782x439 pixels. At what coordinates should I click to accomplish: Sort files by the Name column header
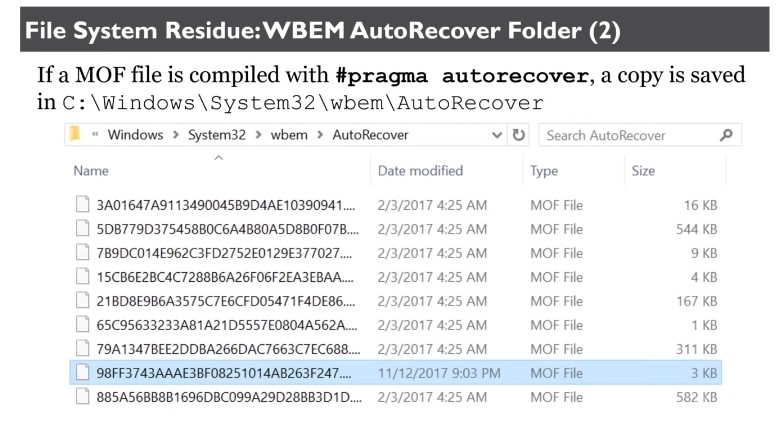click(91, 171)
